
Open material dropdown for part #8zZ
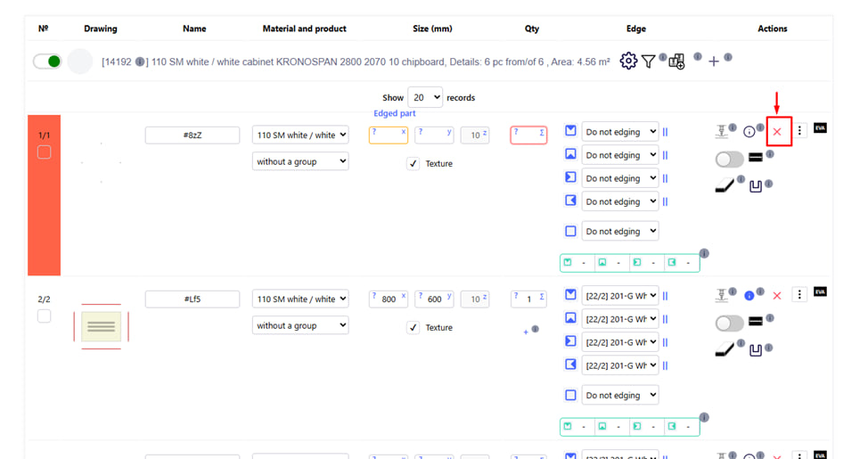[300, 135]
